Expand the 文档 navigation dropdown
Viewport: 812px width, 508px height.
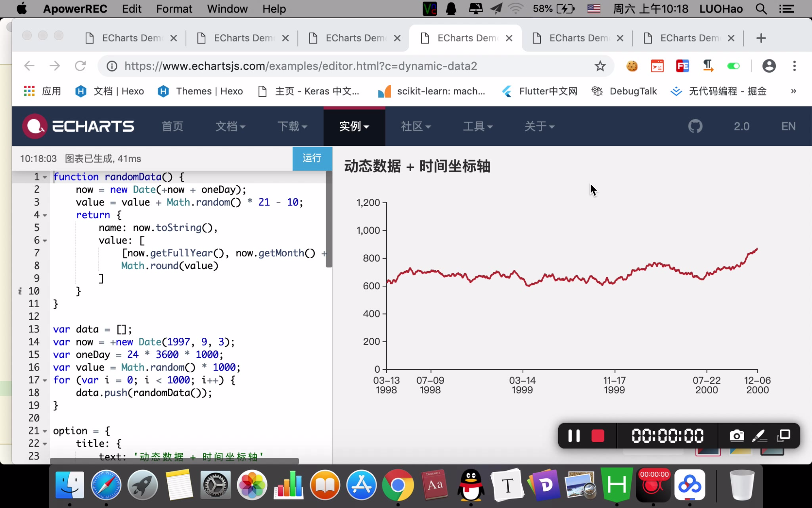(230, 126)
